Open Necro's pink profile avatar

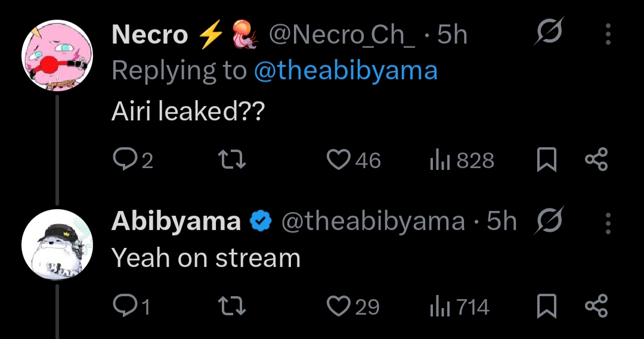[x=57, y=56]
